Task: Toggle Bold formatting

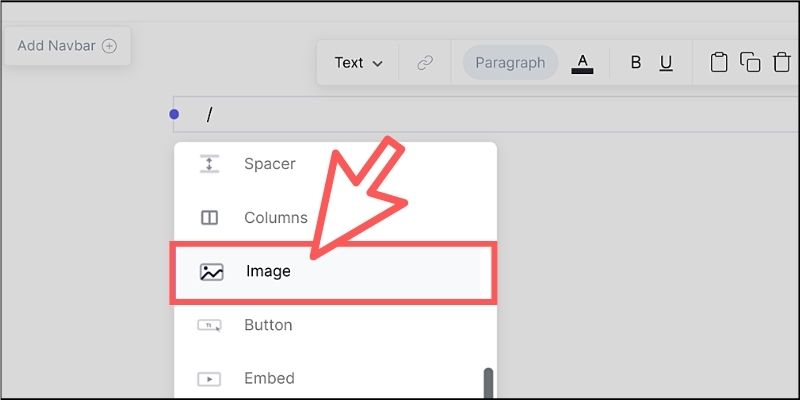Action: click(x=635, y=63)
